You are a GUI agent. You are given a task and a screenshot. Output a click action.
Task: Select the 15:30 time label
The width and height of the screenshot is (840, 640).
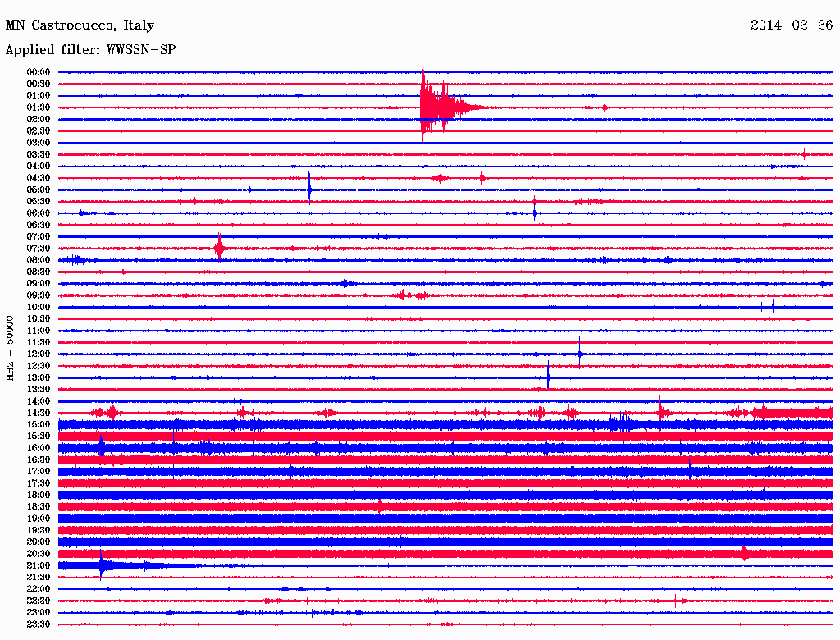(x=38, y=437)
